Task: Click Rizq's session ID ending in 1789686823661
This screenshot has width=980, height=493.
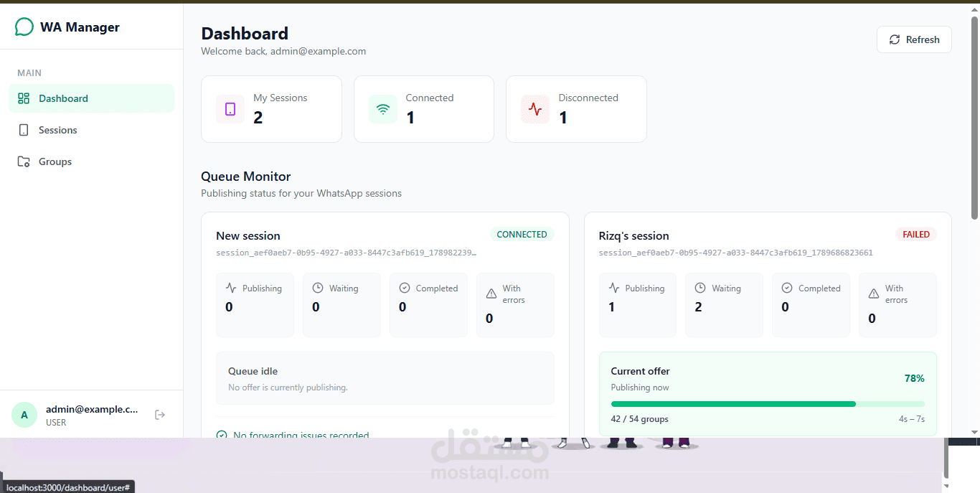Action: (735, 253)
